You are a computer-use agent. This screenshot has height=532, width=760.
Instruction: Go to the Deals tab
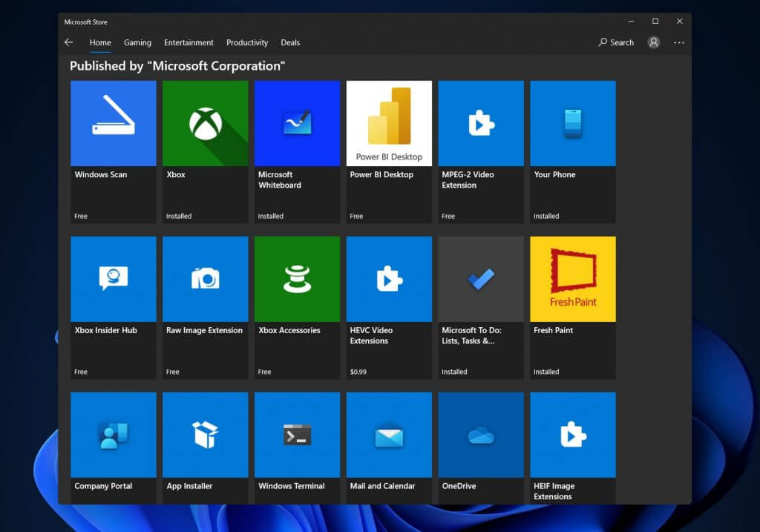(290, 42)
